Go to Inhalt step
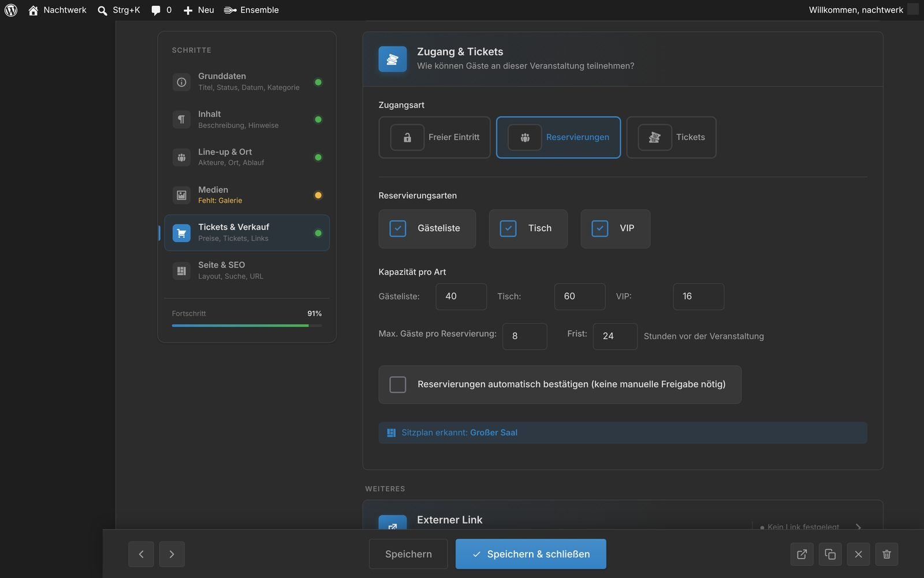 pos(247,119)
